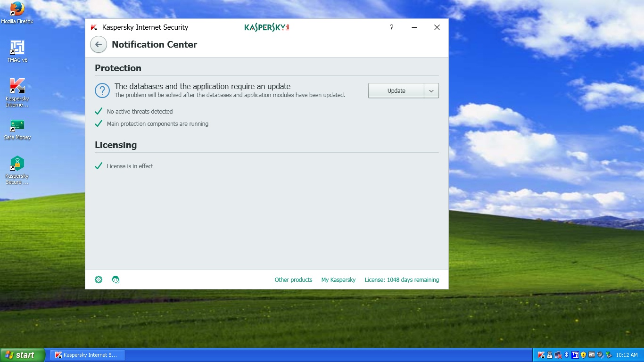
Task: Click the "Kaspersky Internet Security" title bar text
Action: [x=145, y=27]
